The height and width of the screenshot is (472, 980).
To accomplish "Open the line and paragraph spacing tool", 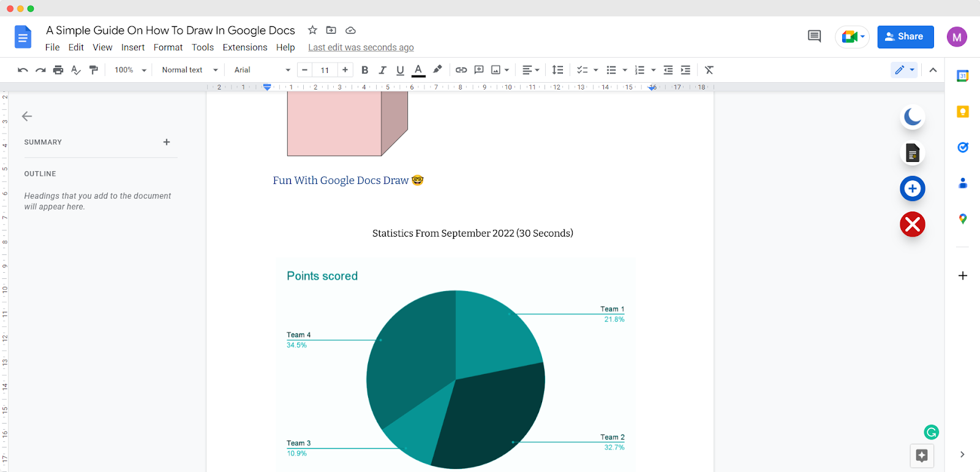I will click(557, 70).
